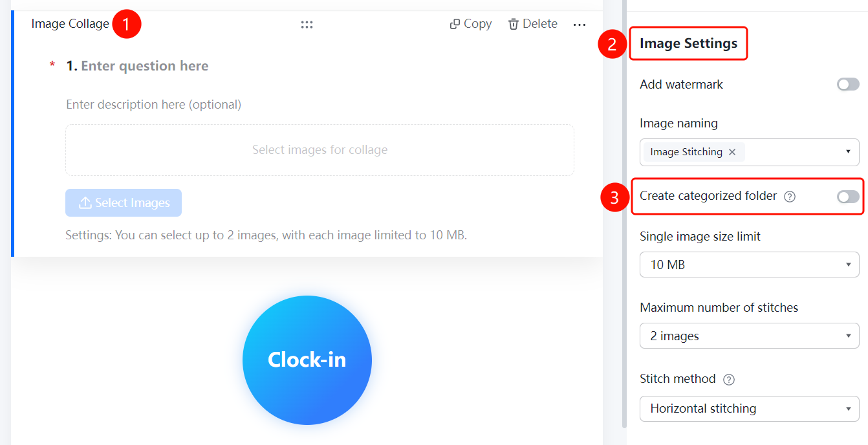The width and height of the screenshot is (868, 445).
Task: Enable the Create categorized folder switch
Action: click(848, 197)
